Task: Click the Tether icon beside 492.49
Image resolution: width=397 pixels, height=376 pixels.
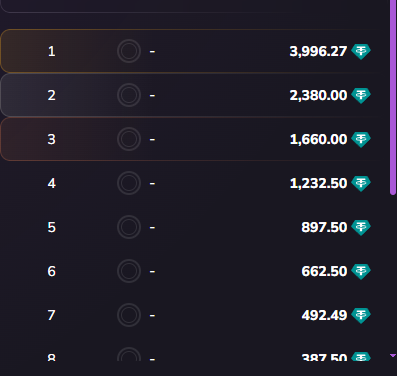Action: coord(361,315)
